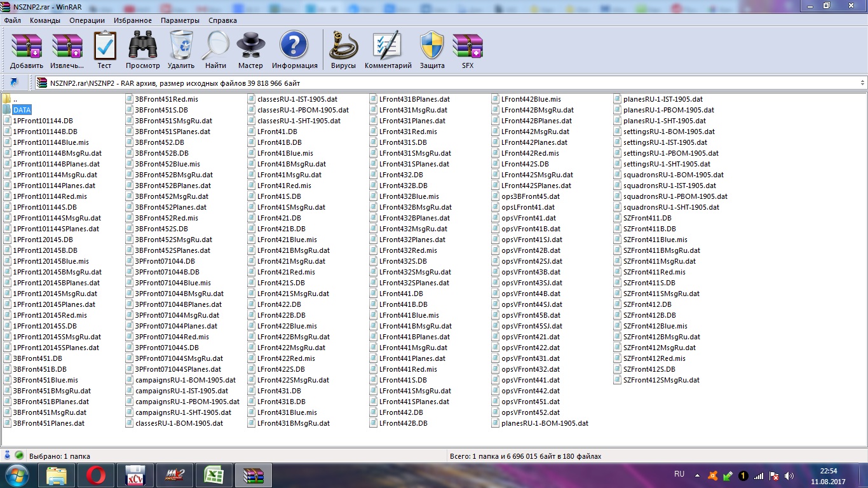Screen dimensions: 868x488
Task: Select file planesRU-1-IST-1905.dat
Action: [658, 99]
